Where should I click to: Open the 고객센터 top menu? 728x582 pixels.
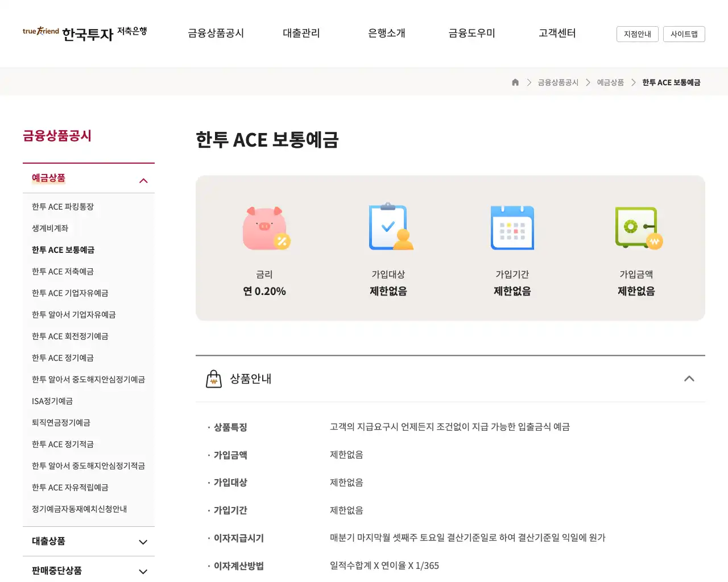pos(557,34)
